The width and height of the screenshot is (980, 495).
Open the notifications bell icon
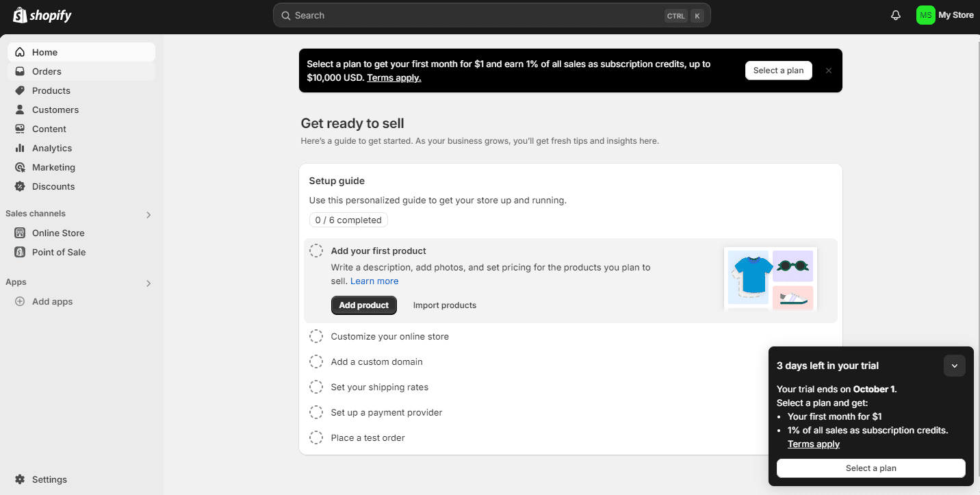(895, 15)
